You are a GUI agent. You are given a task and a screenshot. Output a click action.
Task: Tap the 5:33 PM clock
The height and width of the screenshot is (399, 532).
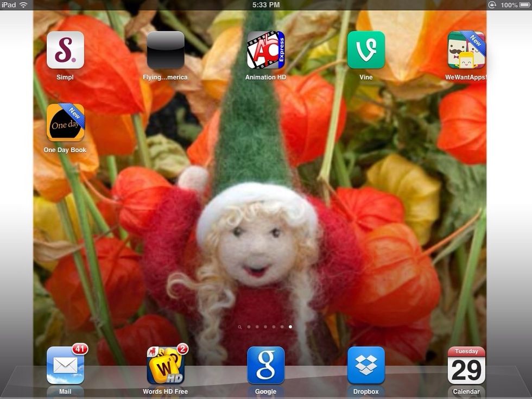click(x=266, y=5)
